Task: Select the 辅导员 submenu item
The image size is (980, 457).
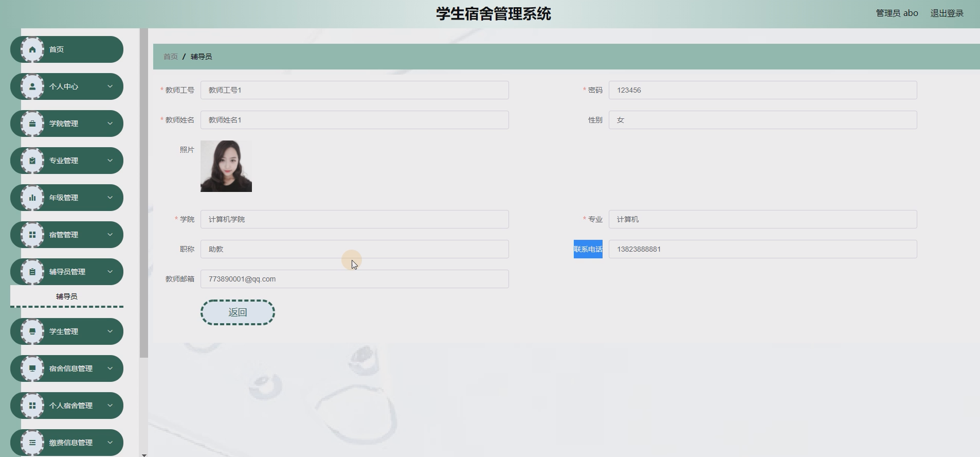Action: coord(67,296)
